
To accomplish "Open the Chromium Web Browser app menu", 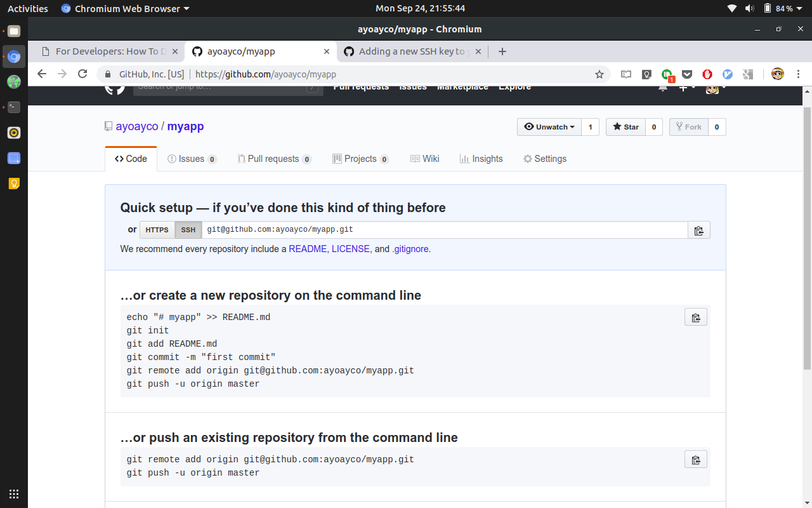I will [x=125, y=8].
